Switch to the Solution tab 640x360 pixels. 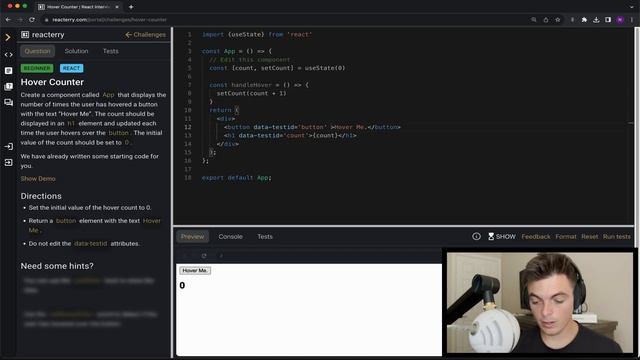click(76, 51)
